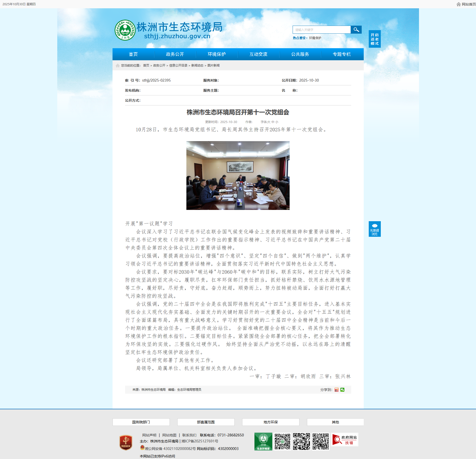Toggle 无障碍浏览 accessibility browsing
Screen dimensions: 476x459
375,229
